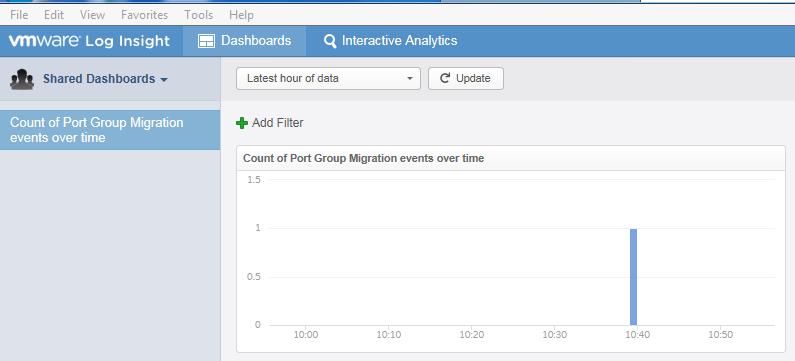Click the refresh arrow icon on Update
The height and width of the screenshot is (361, 795).
[445, 78]
